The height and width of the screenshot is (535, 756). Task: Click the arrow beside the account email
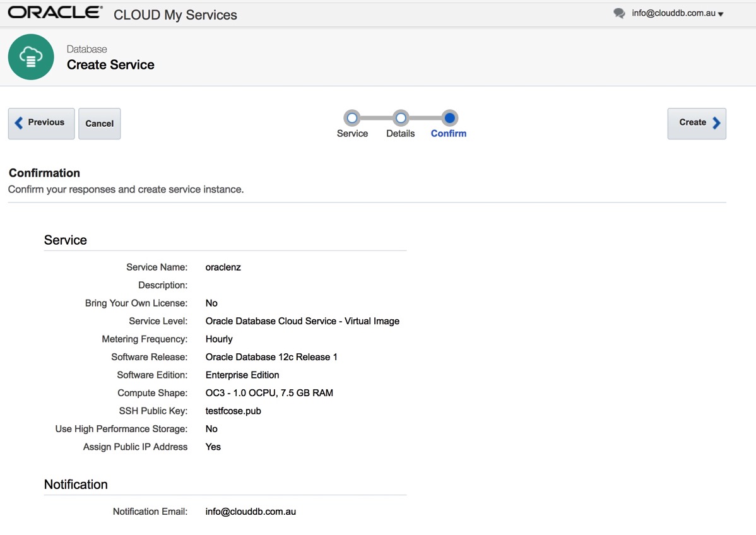[x=721, y=15]
